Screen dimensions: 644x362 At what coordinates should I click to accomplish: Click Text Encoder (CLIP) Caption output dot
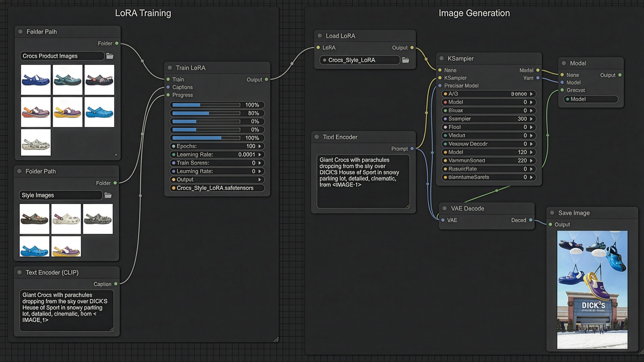coord(116,284)
